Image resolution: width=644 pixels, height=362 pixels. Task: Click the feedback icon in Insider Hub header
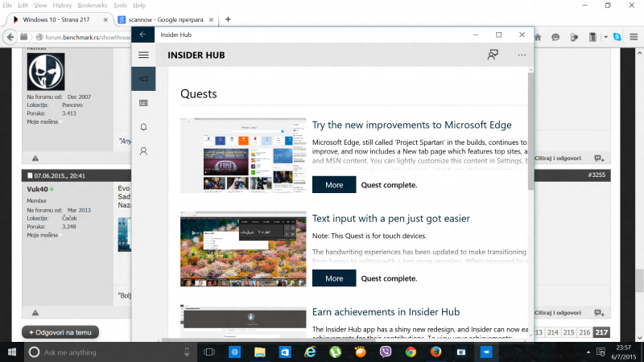(x=493, y=55)
